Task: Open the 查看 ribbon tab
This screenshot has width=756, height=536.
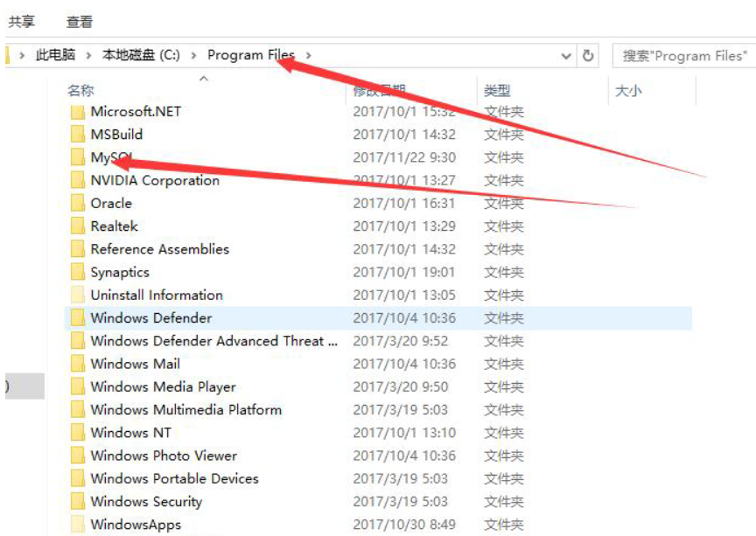Action: 80,22
